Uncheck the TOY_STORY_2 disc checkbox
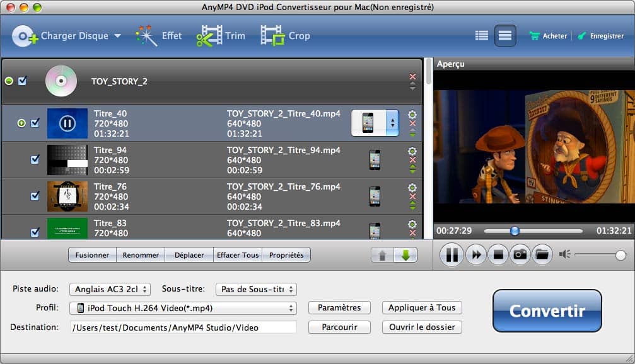 (23, 81)
